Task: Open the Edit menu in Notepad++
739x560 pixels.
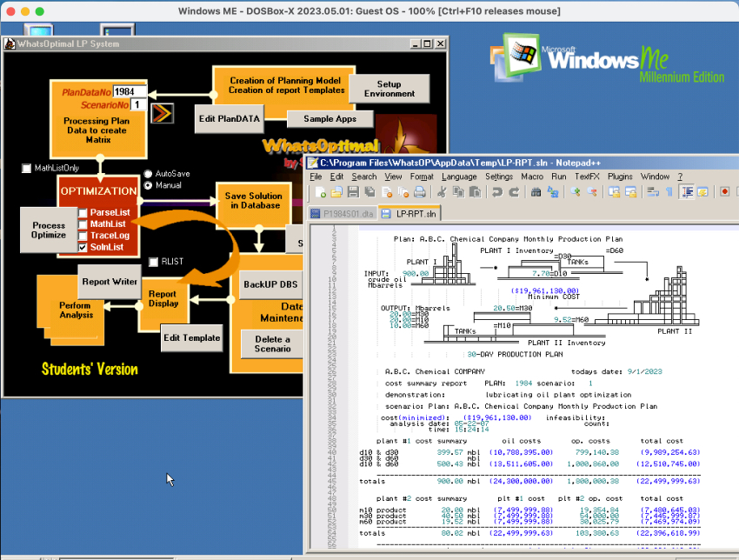Action: [336, 177]
